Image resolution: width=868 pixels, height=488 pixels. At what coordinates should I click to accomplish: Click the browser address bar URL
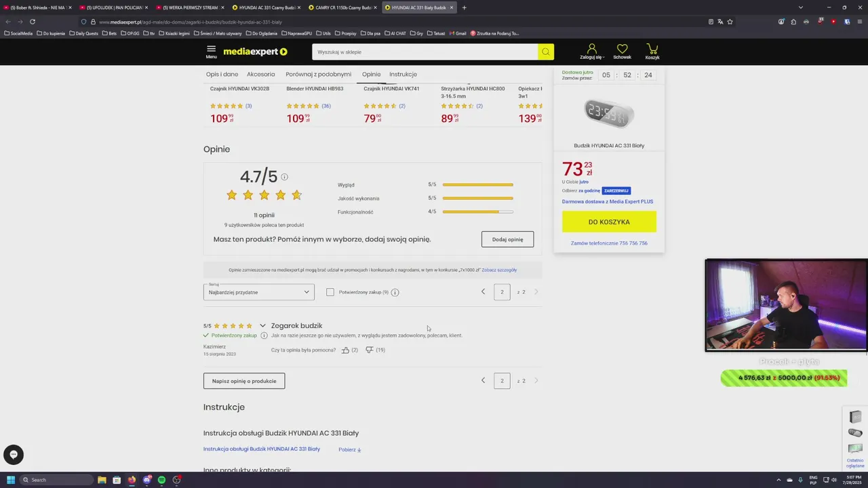click(x=190, y=22)
